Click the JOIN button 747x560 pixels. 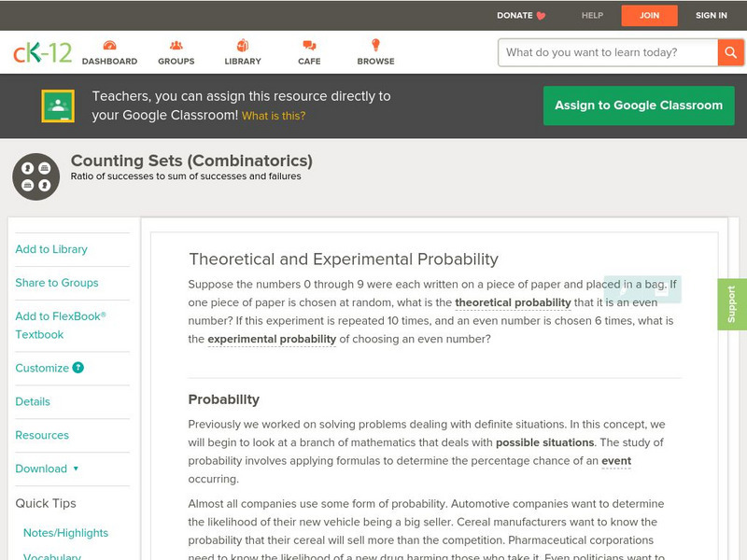point(649,15)
